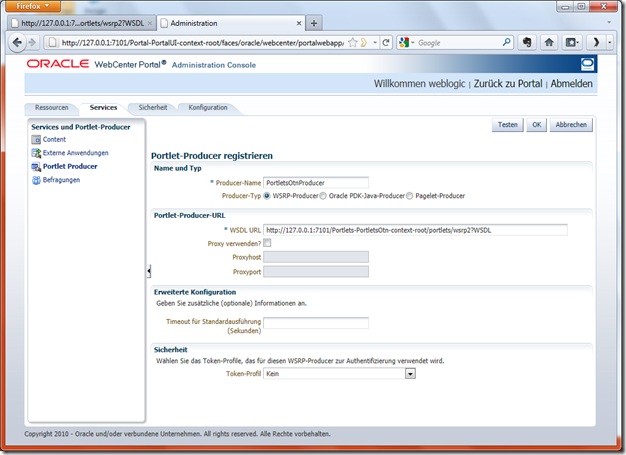Open the Google search engine icon
The height and width of the screenshot is (455, 626).
point(404,42)
